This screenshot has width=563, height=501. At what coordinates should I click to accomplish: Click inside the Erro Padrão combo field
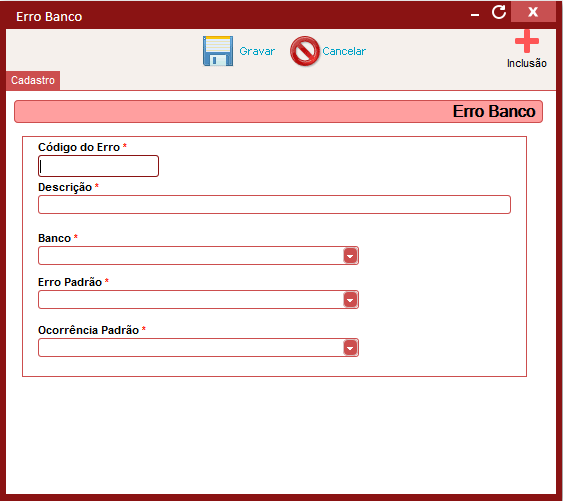coord(191,300)
